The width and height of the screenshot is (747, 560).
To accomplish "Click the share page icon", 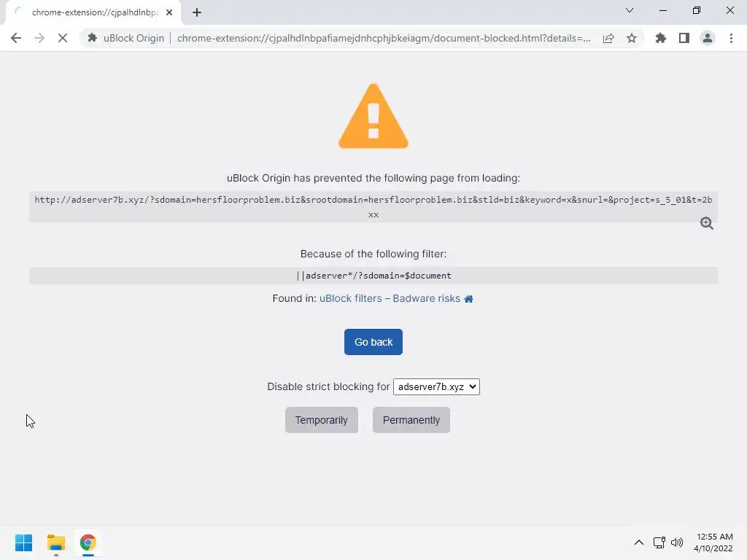I will click(608, 38).
